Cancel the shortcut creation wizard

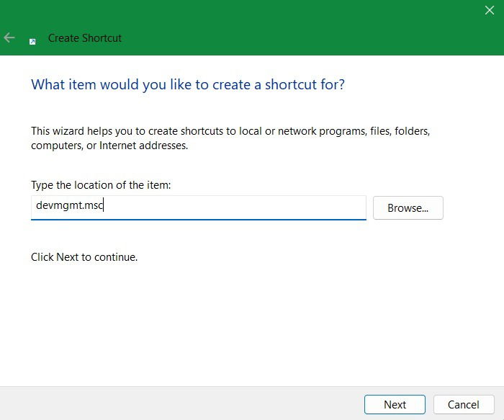pyautogui.click(x=463, y=404)
